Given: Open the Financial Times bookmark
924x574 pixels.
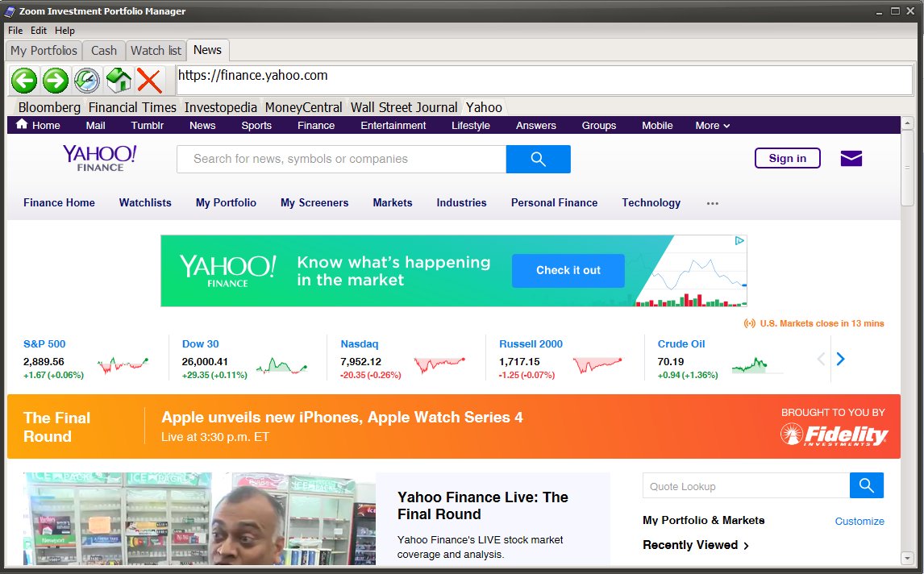Looking at the screenshot, I should (132, 107).
